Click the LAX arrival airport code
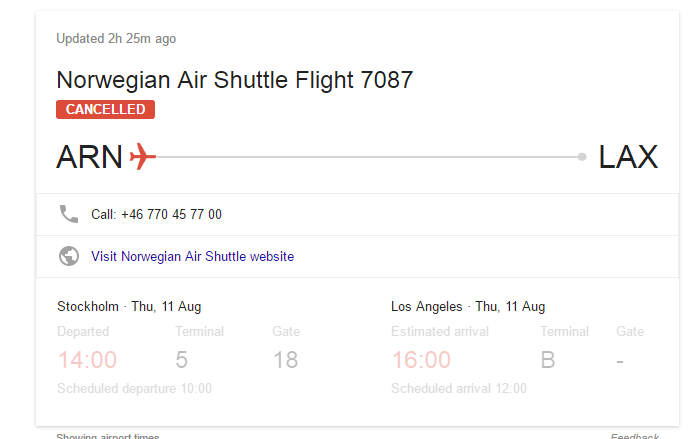Viewport: 697px width, 439px height. click(x=628, y=157)
